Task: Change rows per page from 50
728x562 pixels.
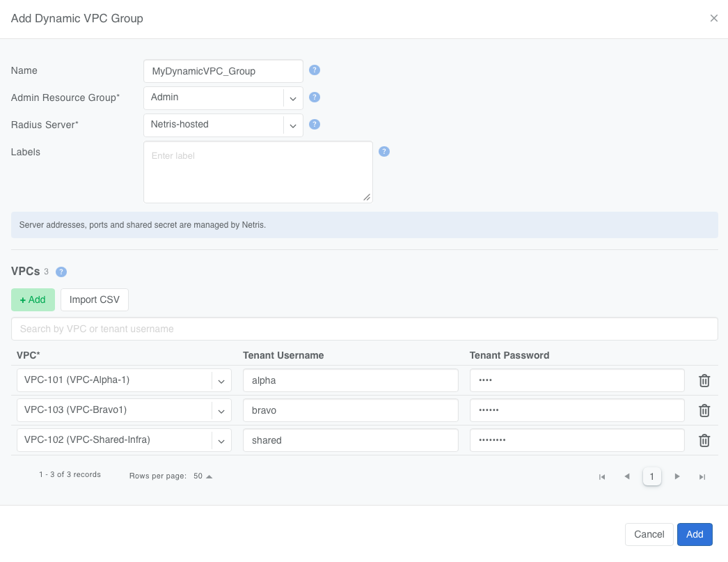Action: click(203, 476)
